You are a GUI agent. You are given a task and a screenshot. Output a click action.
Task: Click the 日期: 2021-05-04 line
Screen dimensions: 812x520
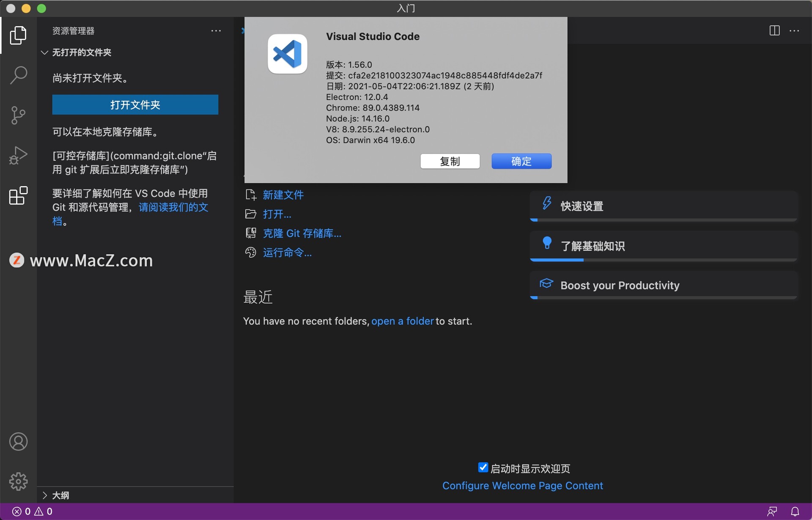(x=410, y=86)
